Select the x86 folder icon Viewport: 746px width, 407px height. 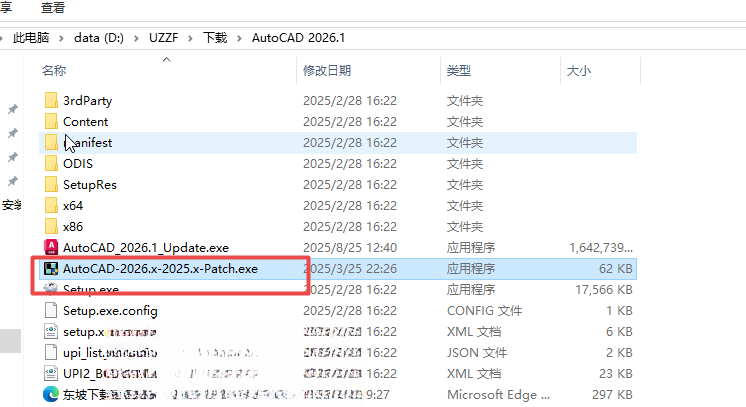click(x=51, y=226)
